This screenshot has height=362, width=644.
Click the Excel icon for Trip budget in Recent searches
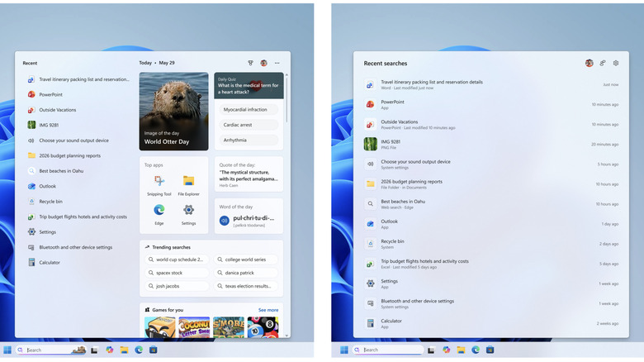click(370, 264)
